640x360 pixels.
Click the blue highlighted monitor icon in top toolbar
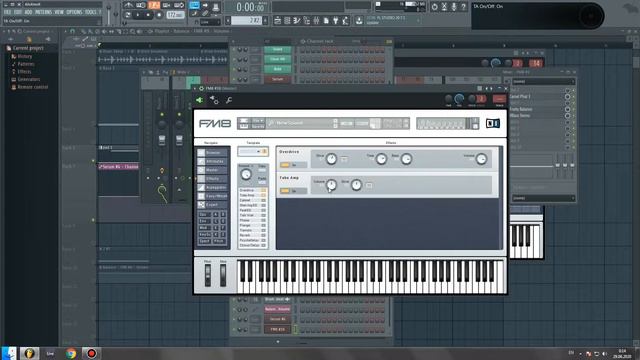(x=194, y=5)
